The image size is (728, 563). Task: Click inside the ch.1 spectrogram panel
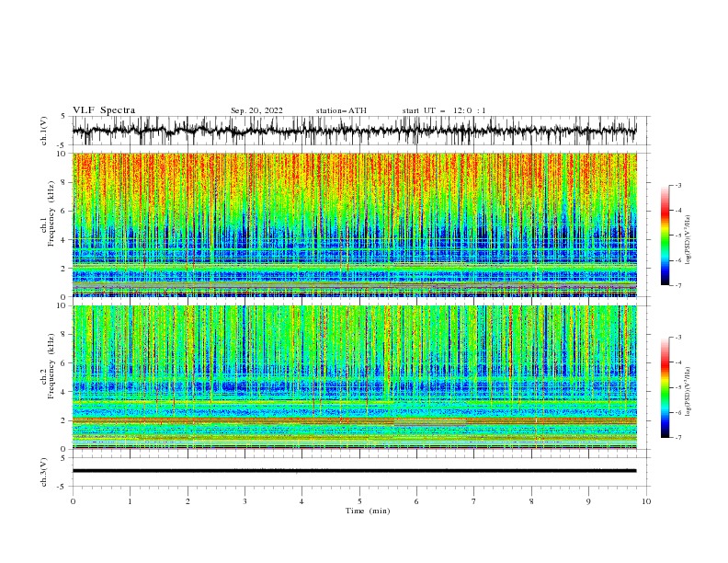coord(354,224)
